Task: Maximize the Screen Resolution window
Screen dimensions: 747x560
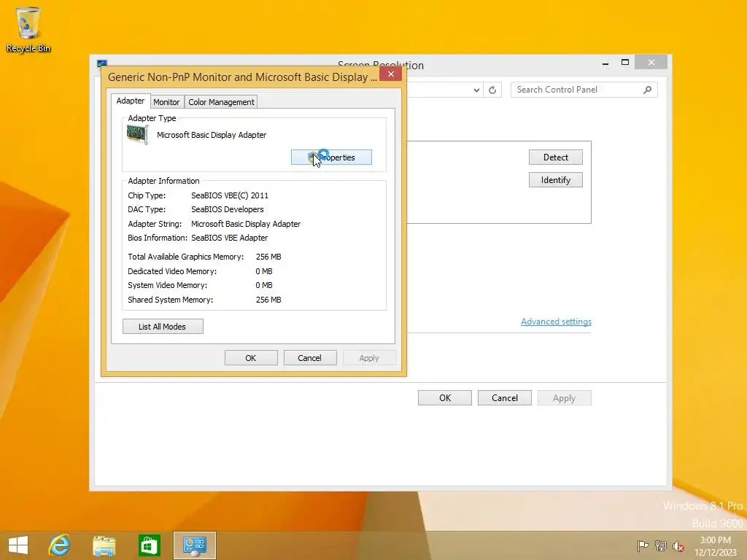Action: 625,63
